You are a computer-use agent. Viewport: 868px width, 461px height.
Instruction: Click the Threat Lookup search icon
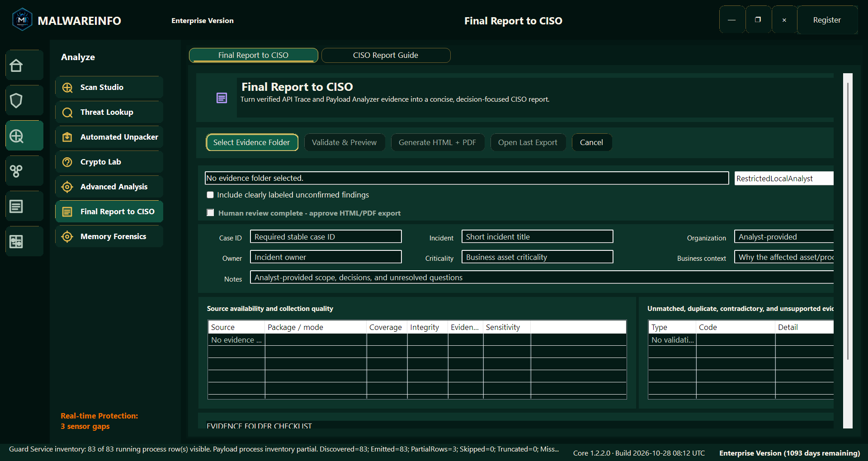point(67,113)
